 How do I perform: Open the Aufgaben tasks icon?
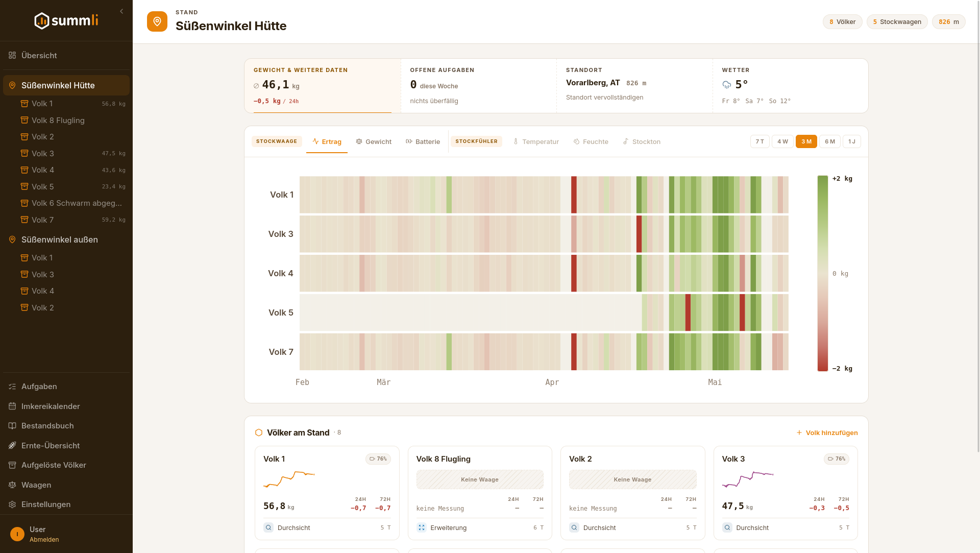[12, 387]
